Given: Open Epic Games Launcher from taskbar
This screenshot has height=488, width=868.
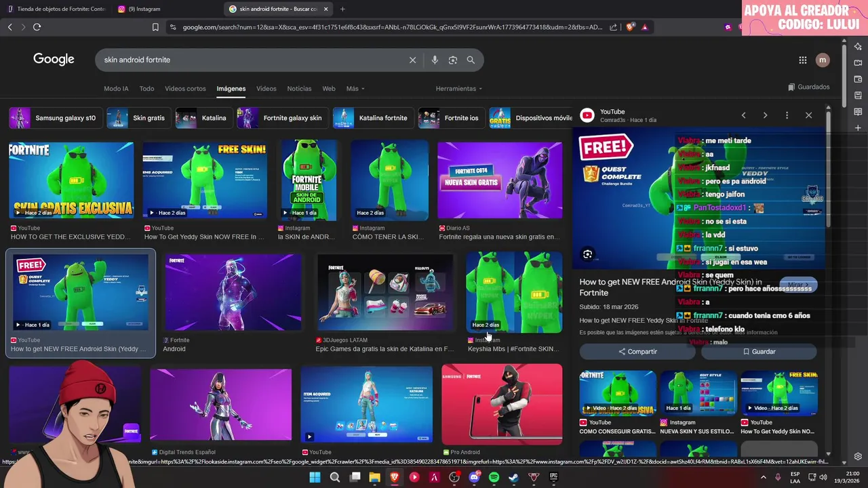Looking at the screenshot, I should pyautogui.click(x=553, y=477).
